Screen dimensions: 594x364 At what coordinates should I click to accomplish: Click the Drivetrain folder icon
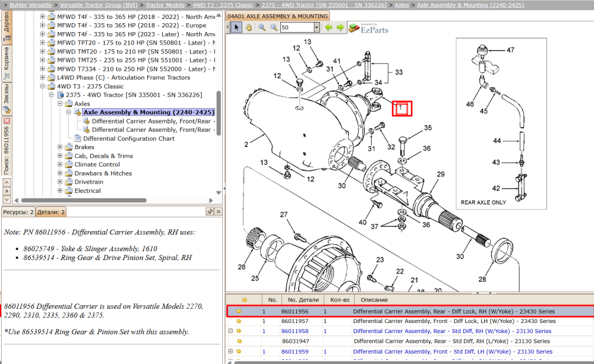click(x=69, y=182)
